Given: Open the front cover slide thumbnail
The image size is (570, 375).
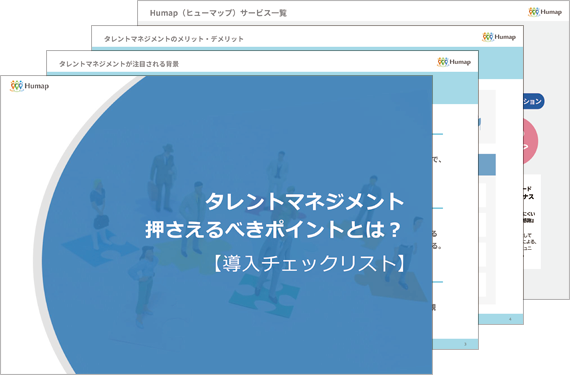Looking at the screenshot, I should [216, 225].
